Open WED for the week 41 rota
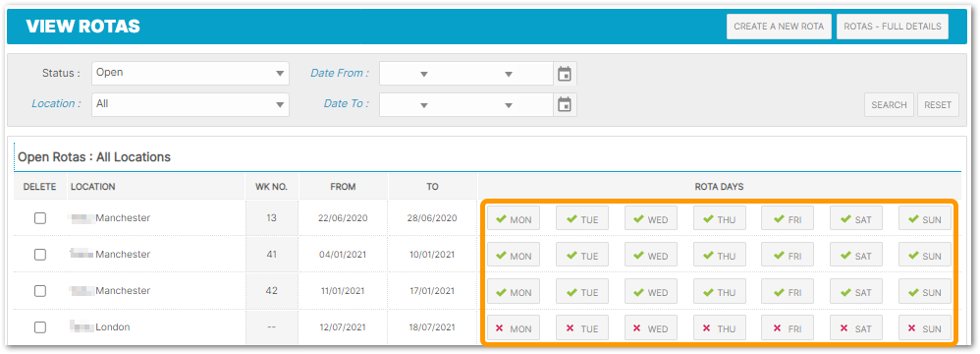This screenshot has height=354, width=980. 651,256
